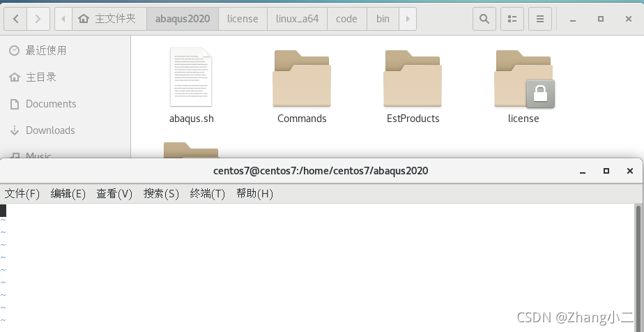Open the locked license folder

(x=523, y=80)
